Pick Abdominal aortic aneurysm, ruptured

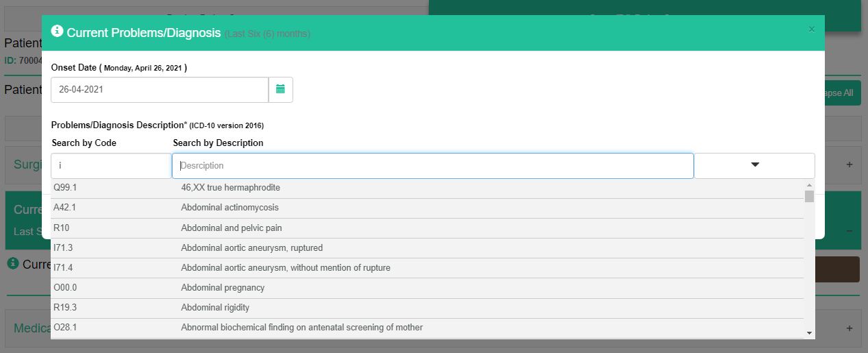point(251,248)
